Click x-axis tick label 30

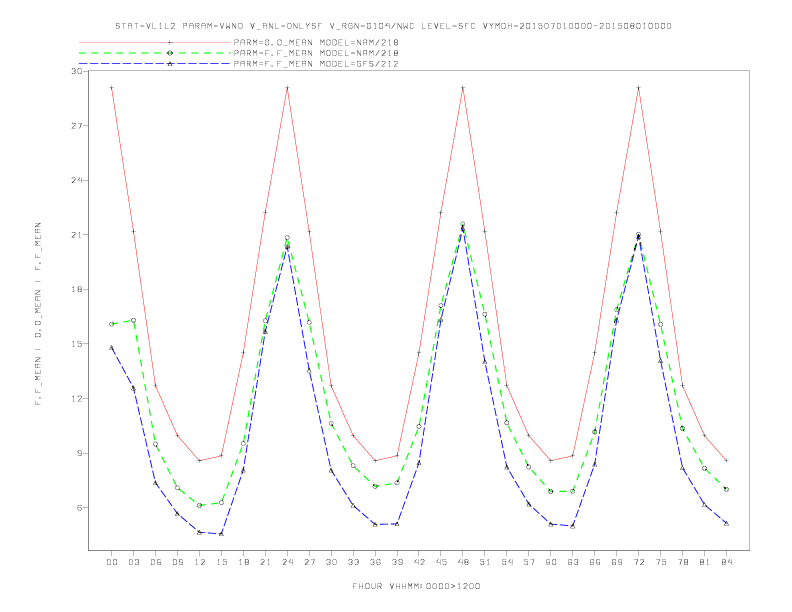pos(331,562)
